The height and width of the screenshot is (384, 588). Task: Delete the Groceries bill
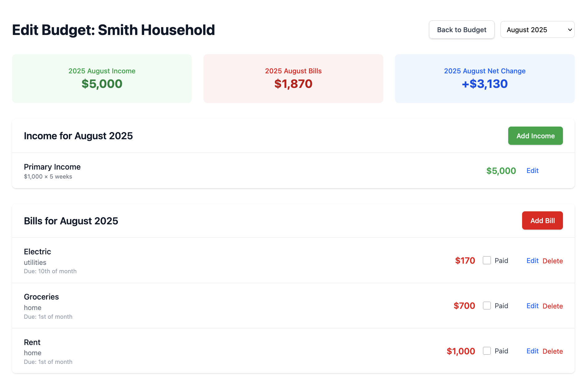[x=552, y=306]
